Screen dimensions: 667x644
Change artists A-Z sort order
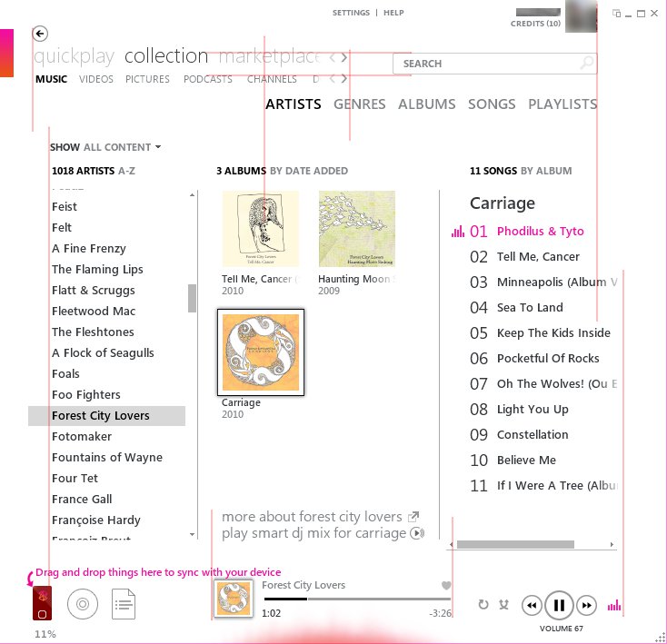126,171
